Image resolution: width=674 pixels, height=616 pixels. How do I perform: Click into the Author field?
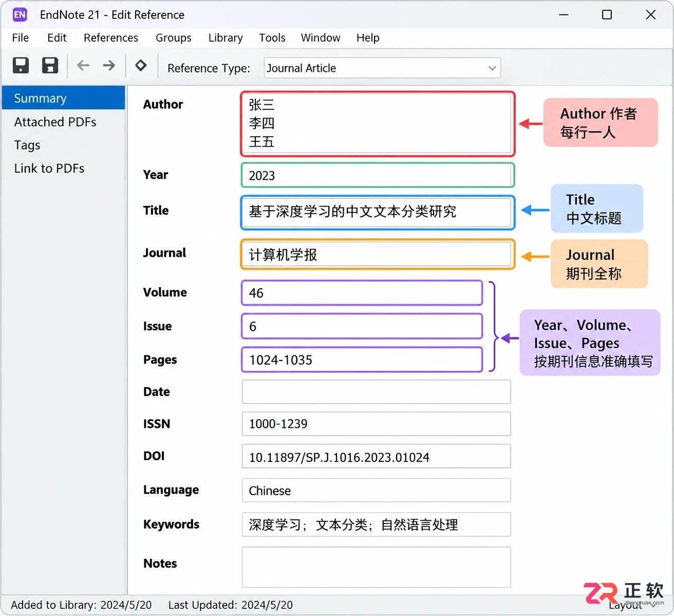pos(378,124)
